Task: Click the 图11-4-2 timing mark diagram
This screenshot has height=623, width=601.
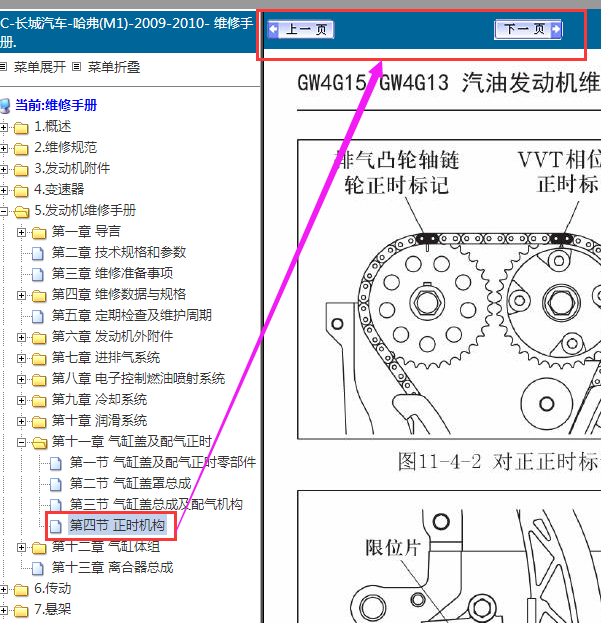Action: click(x=449, y=289)
